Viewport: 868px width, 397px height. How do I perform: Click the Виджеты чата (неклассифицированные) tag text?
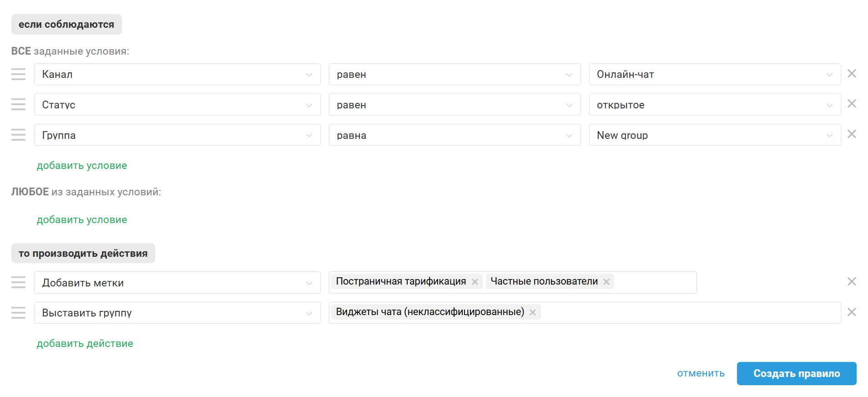pyautogui.click(x=430, y=312)
